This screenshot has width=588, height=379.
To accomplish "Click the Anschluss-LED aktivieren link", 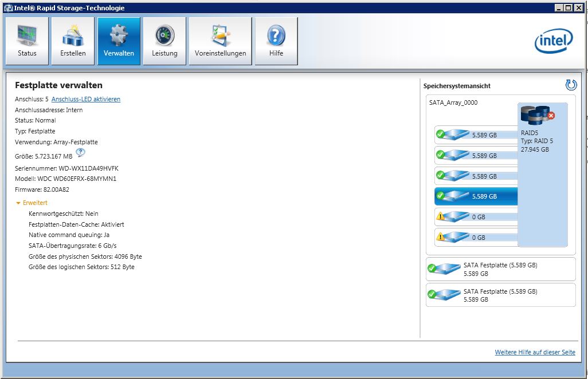I will coord(86,99).
